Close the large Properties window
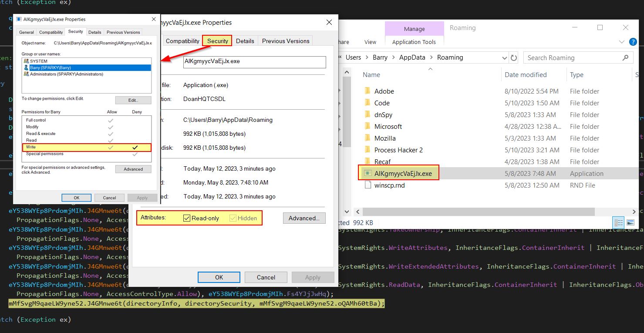This screenshot has height=333, width=644. tap(328, 23)
